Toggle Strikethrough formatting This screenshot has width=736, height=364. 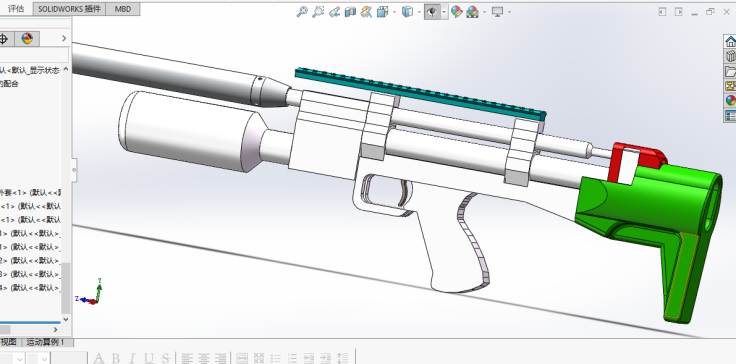coord(165,358)
